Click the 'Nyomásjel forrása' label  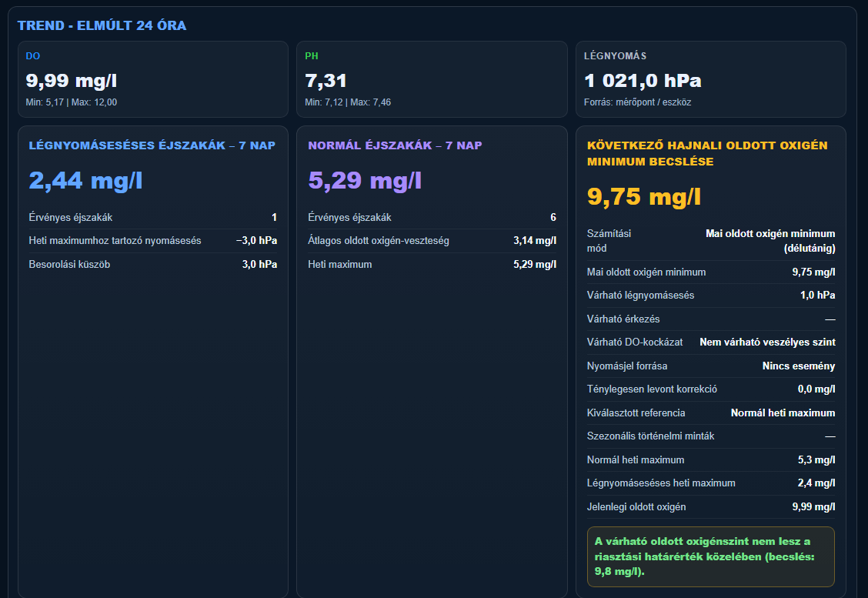coord(627,366)
